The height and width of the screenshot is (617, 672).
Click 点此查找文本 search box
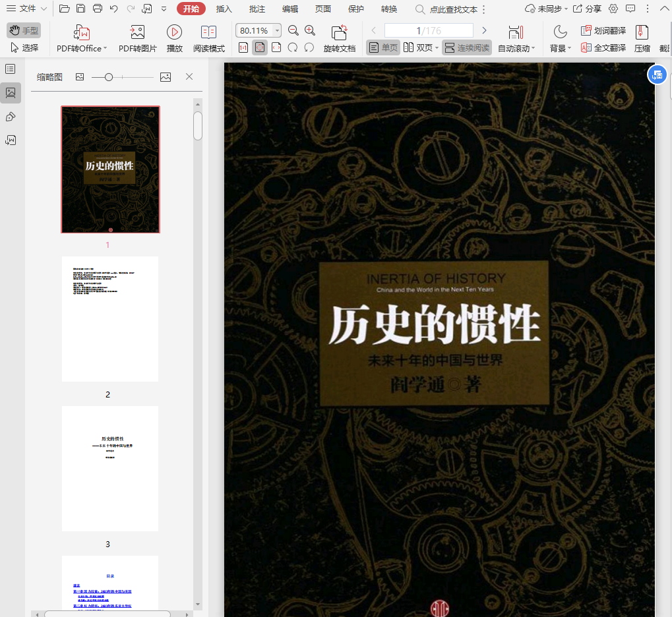(x=448, y=9)
